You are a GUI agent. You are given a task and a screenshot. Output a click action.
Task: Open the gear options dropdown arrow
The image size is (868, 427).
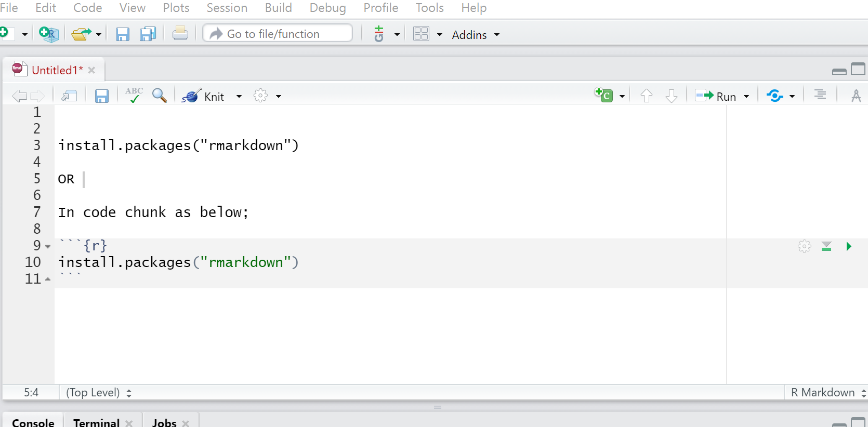click(279, 97)
